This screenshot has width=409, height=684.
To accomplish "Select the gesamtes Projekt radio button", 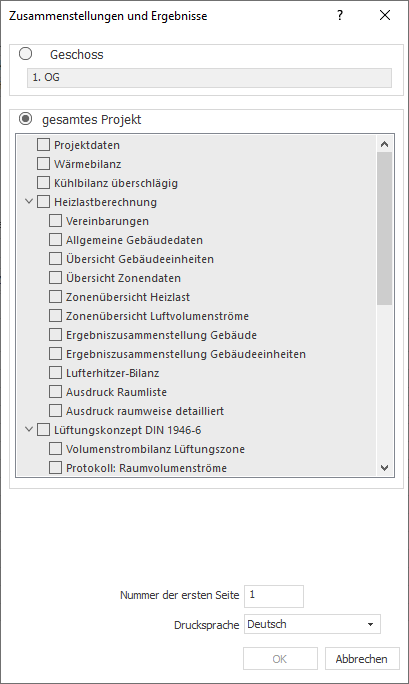I will [x=25, y=119].
